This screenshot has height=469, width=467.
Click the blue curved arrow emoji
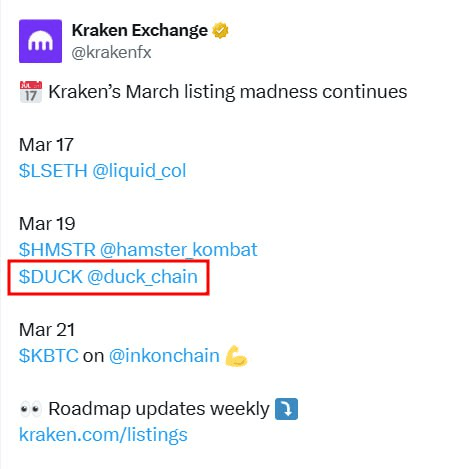(286, 409)
